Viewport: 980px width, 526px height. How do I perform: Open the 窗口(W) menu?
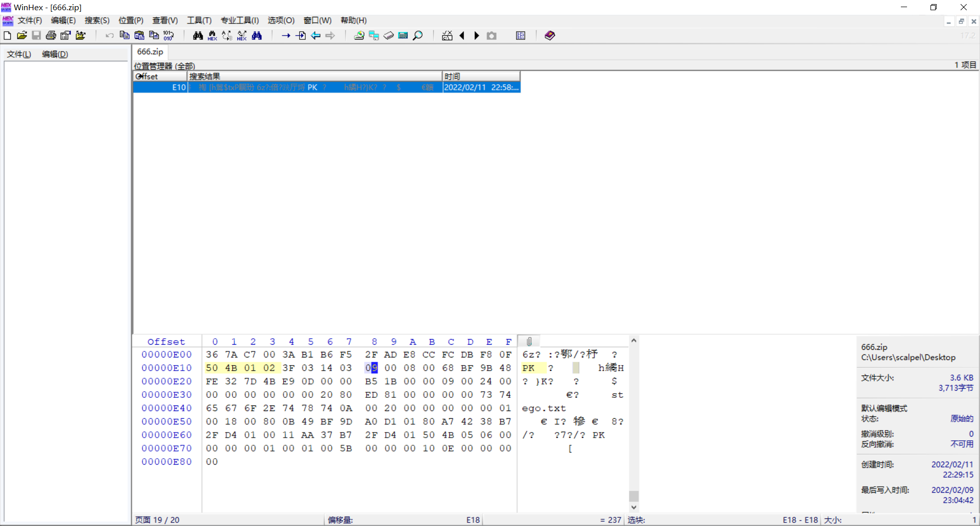317,20
